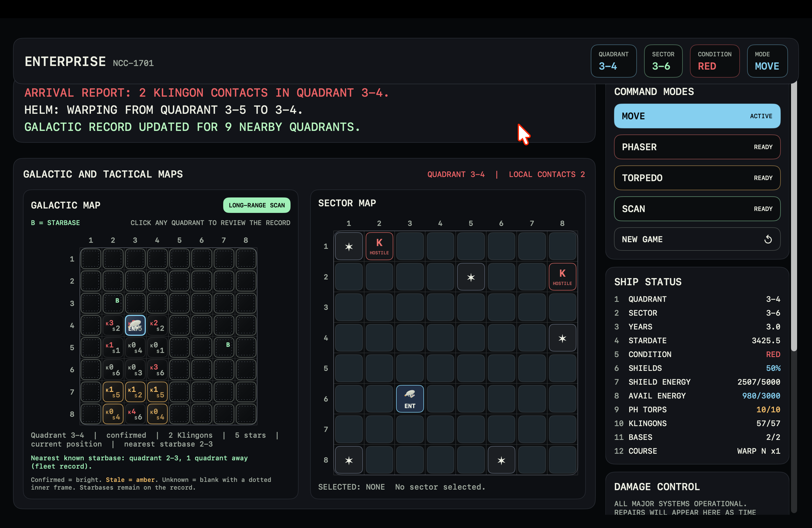The height and width of the screenshot is (528, 812).
Task: Click the New Game restart arrow icon
Action: [x=768, y=239]
